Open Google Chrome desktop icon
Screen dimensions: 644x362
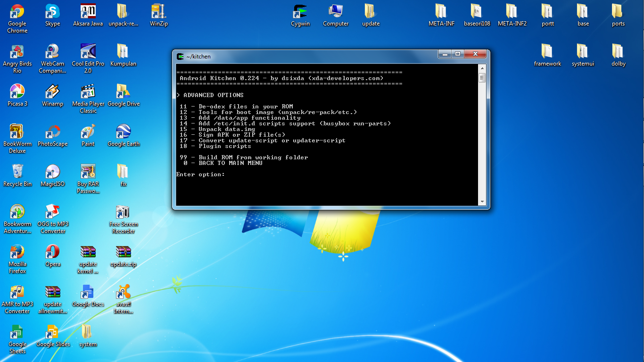pyautogui.click(x=17, y=18)
